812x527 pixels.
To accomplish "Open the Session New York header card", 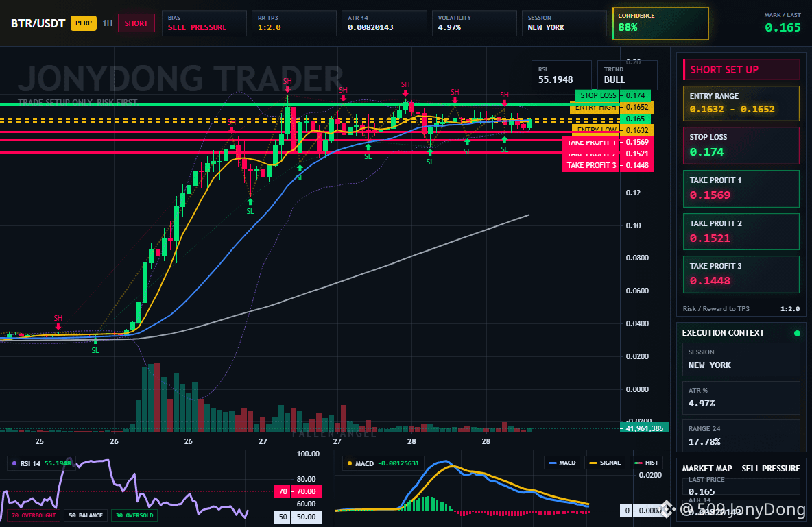I will (x=564, y=23).
